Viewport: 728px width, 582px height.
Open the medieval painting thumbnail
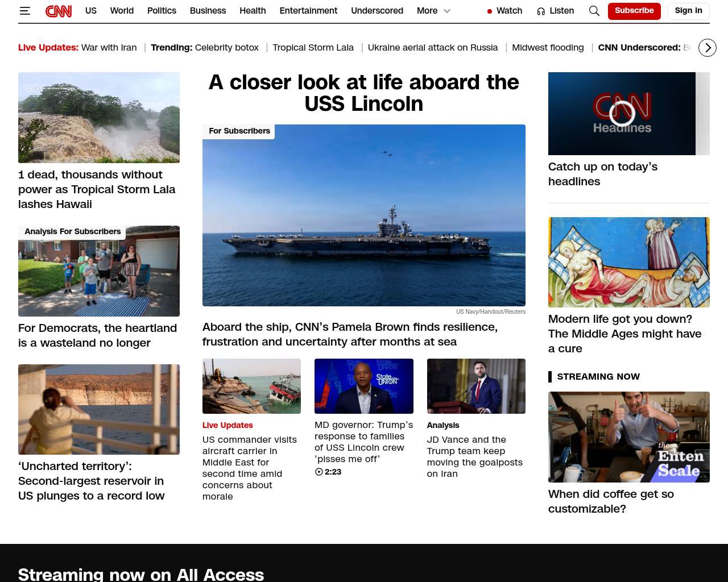pyautogui.click(x=629, y=262)
